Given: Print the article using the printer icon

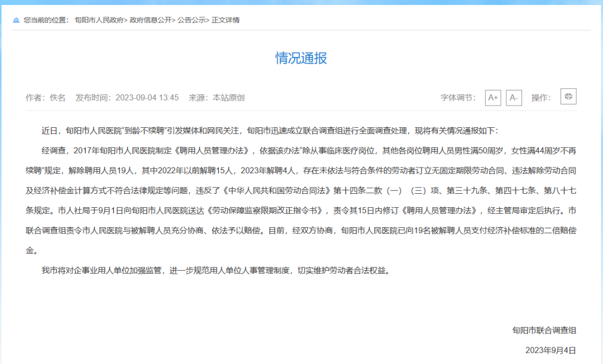Looking at the screenshot, I should coord(568,96).
